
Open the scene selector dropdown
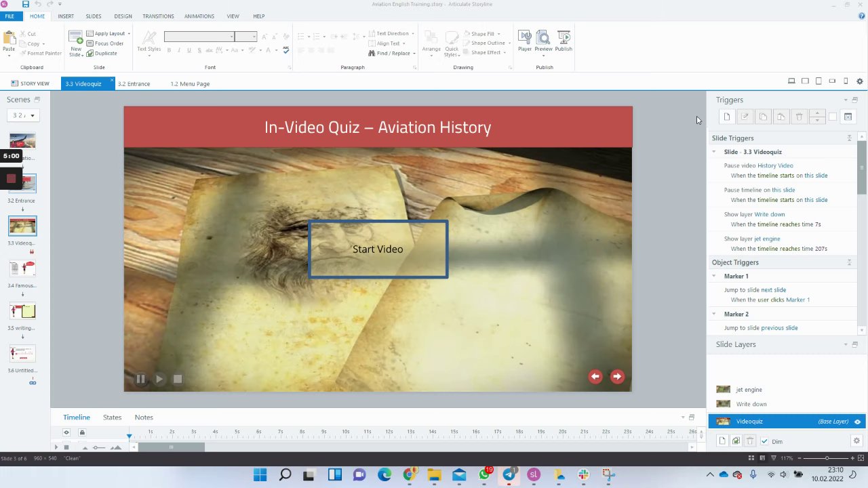point(24,115)
